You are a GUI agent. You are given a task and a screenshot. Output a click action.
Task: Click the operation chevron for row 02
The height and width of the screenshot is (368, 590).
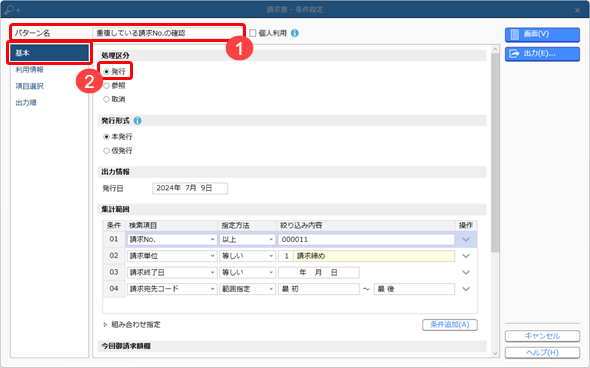point(466,256)
